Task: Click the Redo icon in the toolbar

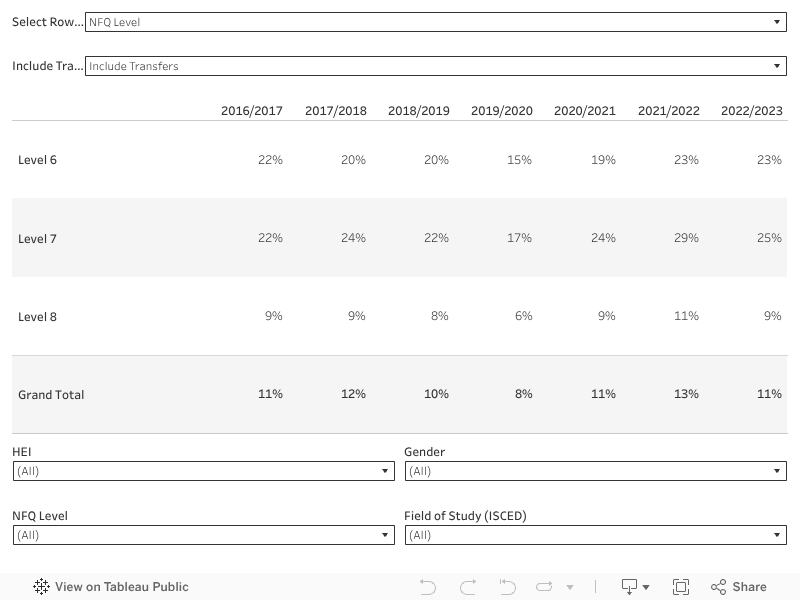Action: 467,587
